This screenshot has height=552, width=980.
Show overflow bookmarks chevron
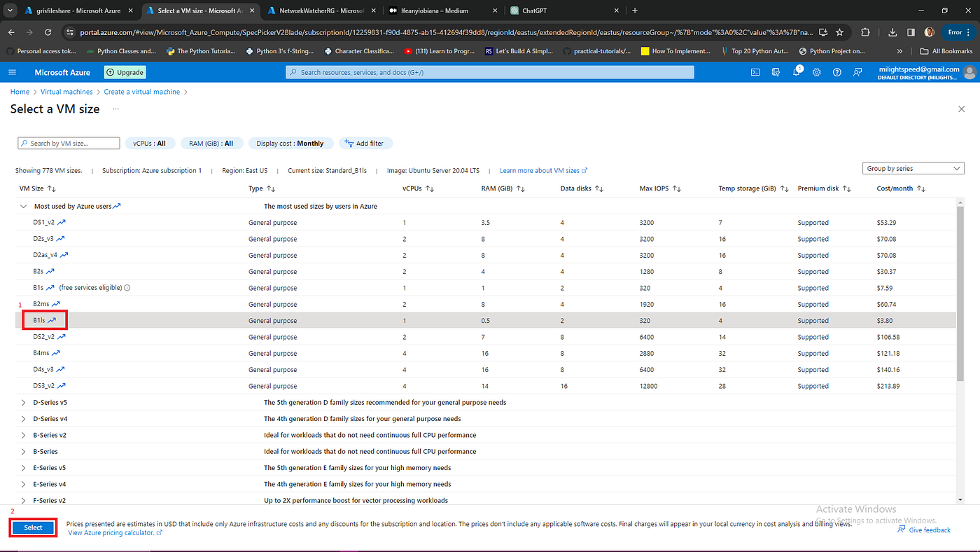click(900, 51)
